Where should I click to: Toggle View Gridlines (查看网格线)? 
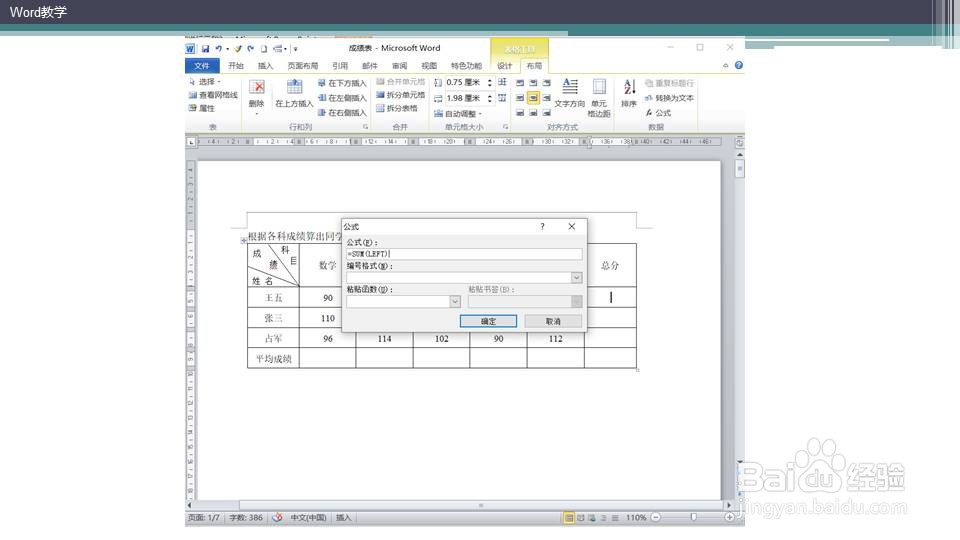(x=213, y=95)
